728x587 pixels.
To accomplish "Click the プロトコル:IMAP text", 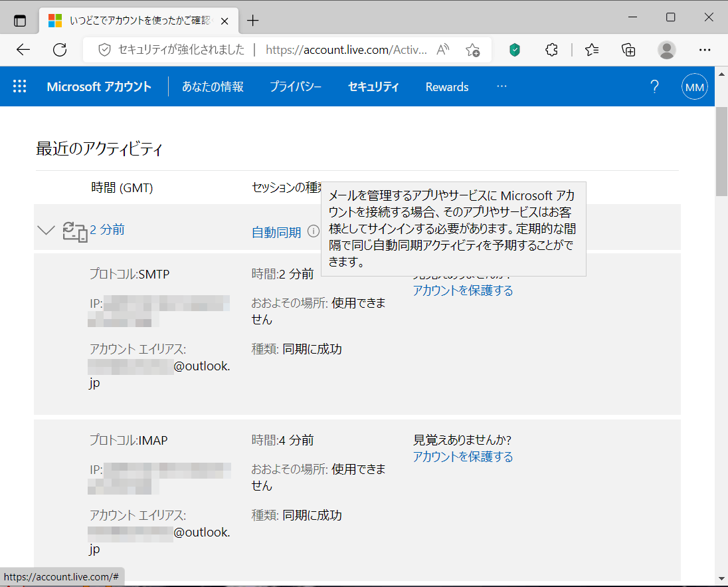I will coord(129,440).
